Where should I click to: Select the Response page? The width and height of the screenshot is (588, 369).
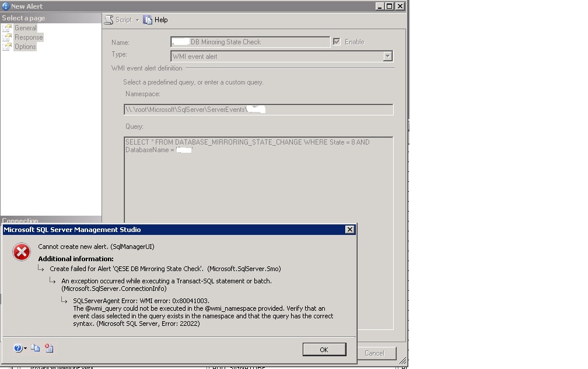(29, 37)
